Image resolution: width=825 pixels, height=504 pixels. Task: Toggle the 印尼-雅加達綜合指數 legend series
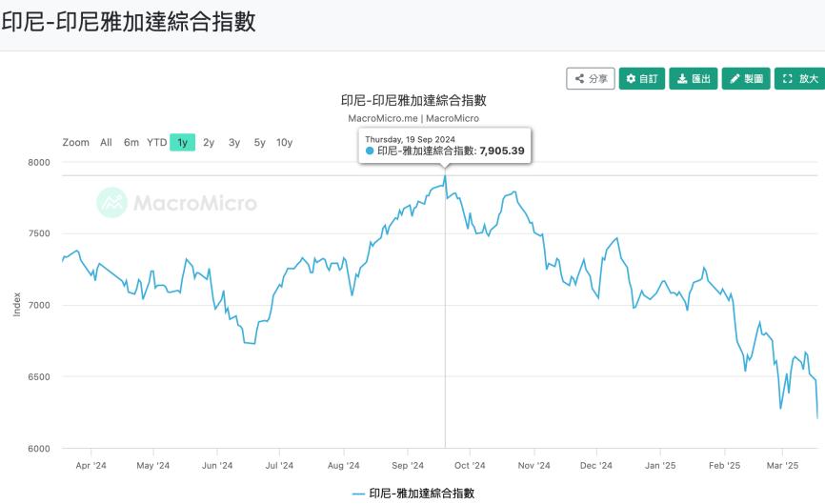pyautogui.click(x=413, y=494)
